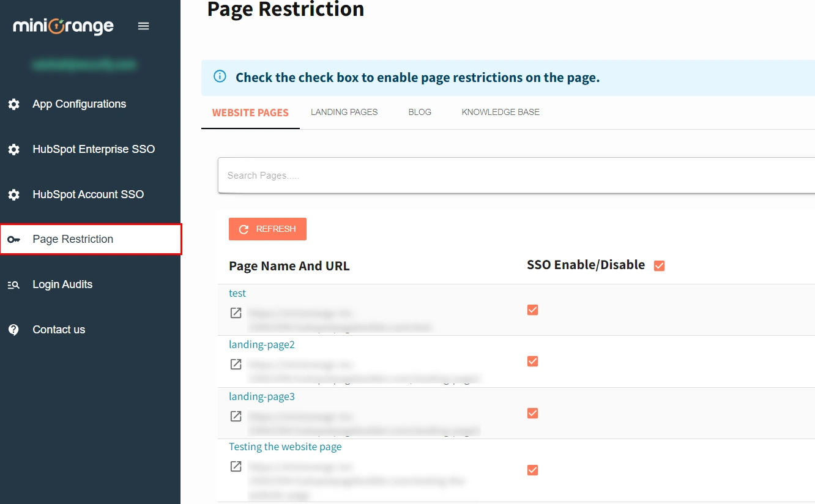Switch to the Website Pages tab
The image size is (815, 504).
click(250, 113)
